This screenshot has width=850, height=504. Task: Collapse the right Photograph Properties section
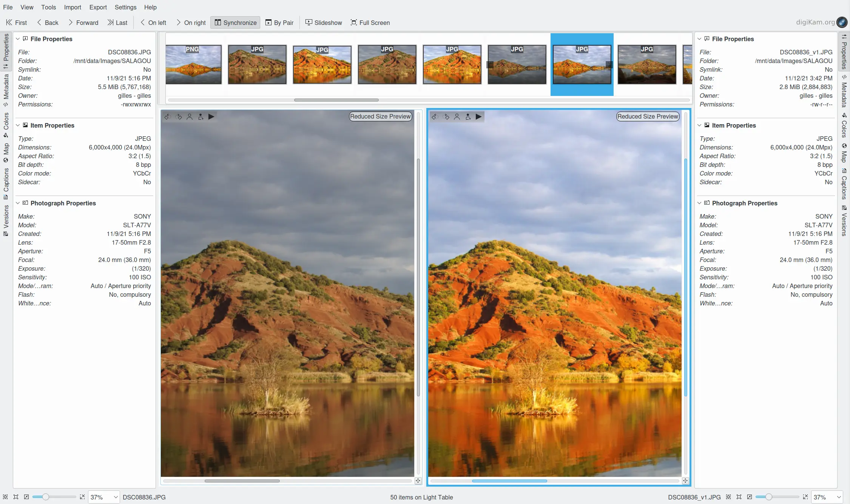coord(699,203)
